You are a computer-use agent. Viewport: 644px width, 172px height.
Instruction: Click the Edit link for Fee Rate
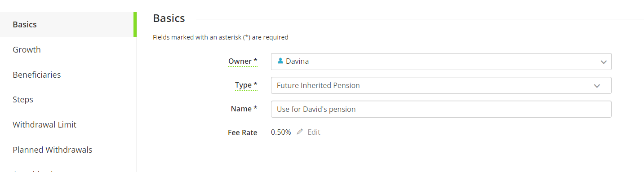click(x=314, y=132)
